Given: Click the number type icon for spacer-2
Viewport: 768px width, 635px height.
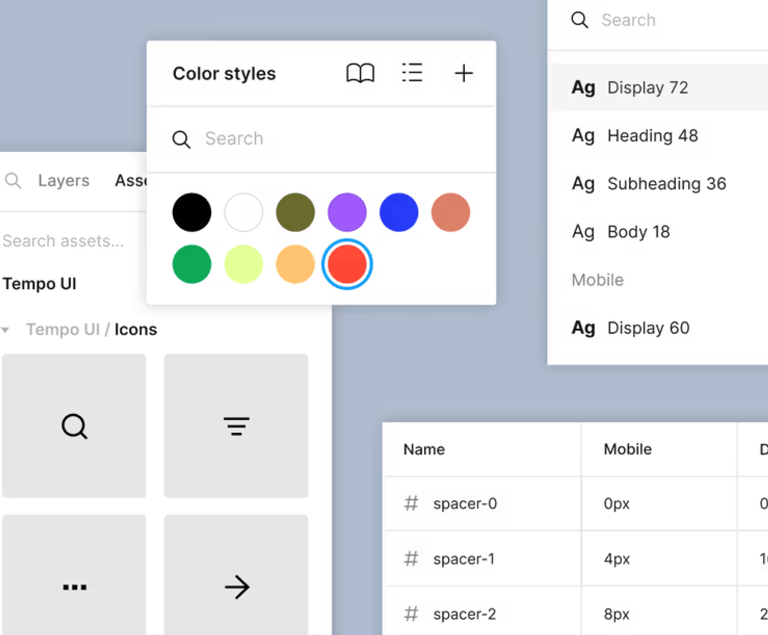Looking at the screenshot, I should pyautogui.click(x=411, y=614).
